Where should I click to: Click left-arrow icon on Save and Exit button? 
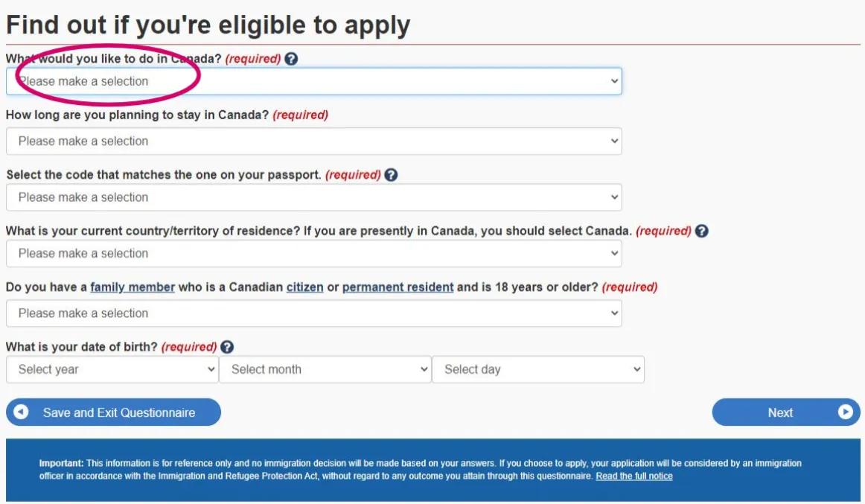click(x=22, y=412)
